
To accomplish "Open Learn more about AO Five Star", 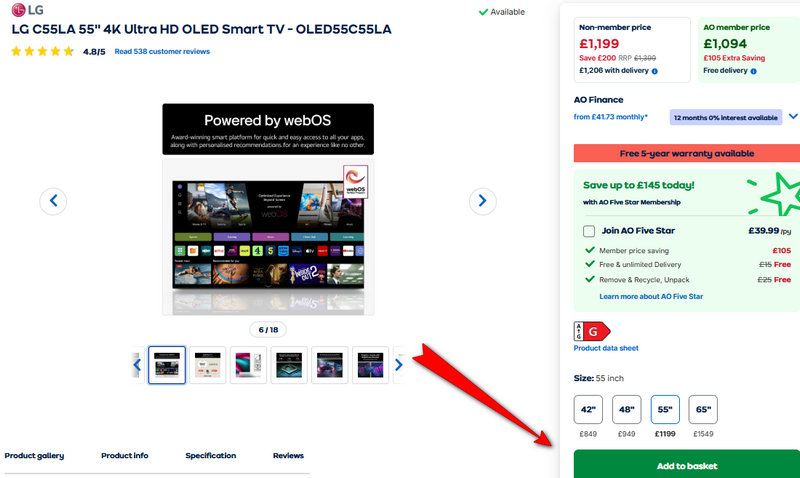I will click(651, 296).
